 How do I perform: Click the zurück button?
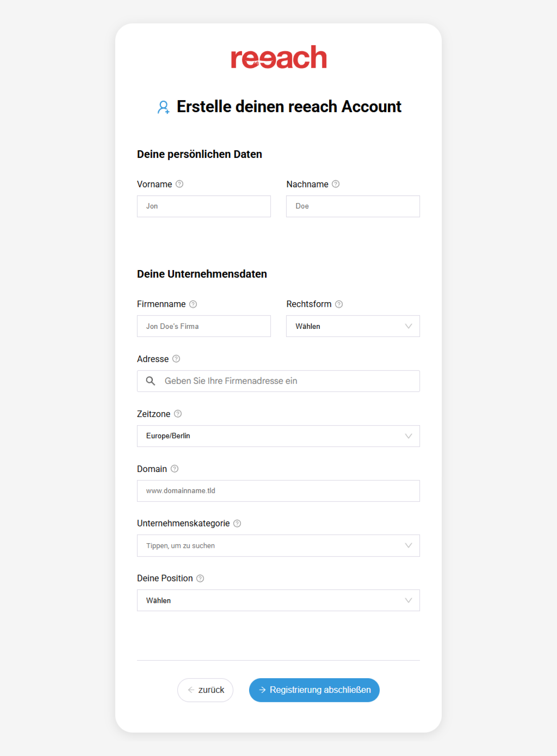(205, 690)
